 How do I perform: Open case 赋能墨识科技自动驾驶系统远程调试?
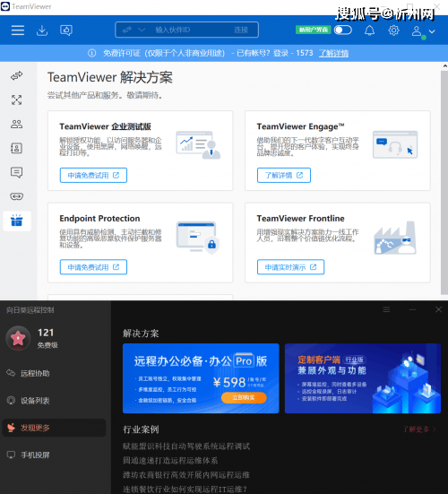(x=186, y=446)
